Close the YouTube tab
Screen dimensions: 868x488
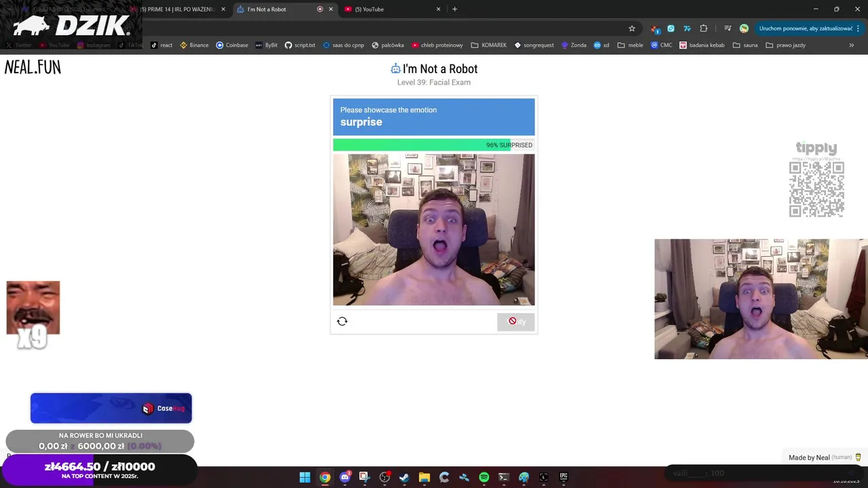(438, 9)
